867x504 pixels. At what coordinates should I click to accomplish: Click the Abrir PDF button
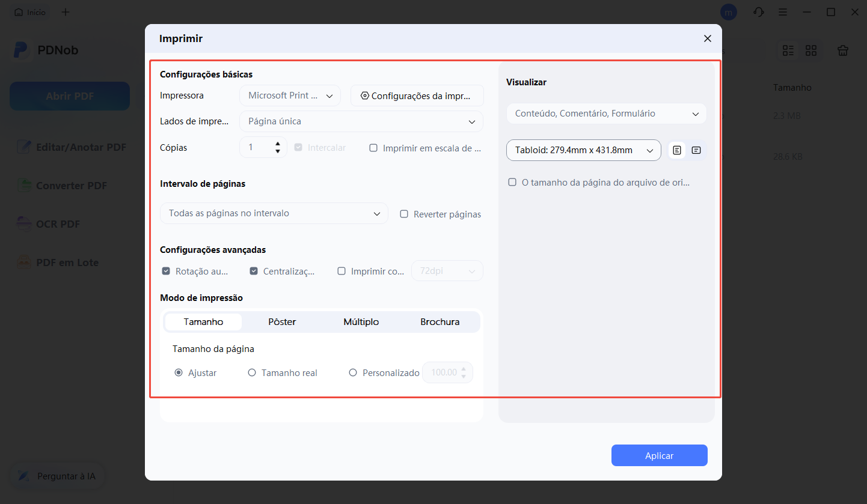coord(69,96)
